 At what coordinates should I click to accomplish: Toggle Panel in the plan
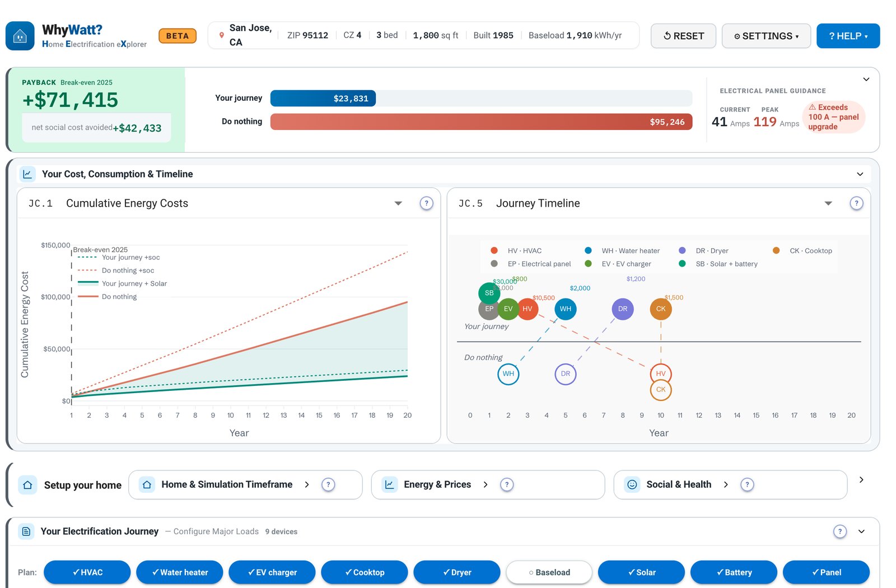[827, 572]
